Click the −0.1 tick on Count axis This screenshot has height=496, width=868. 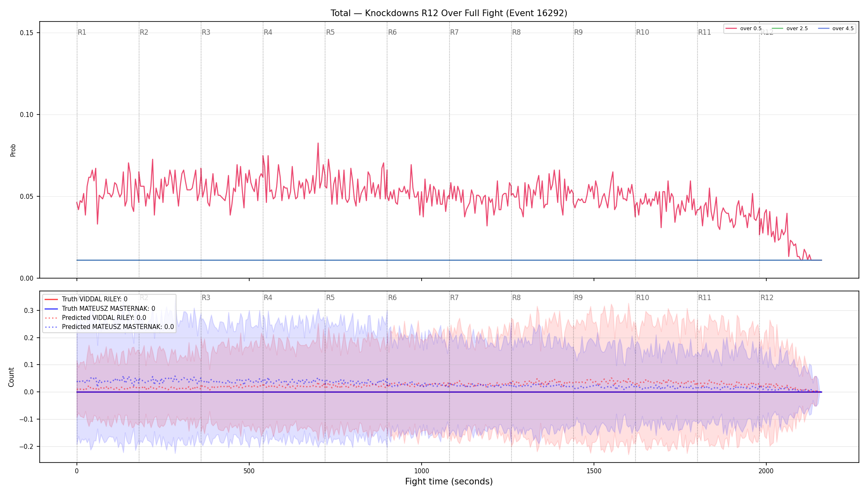coord(27,420)
